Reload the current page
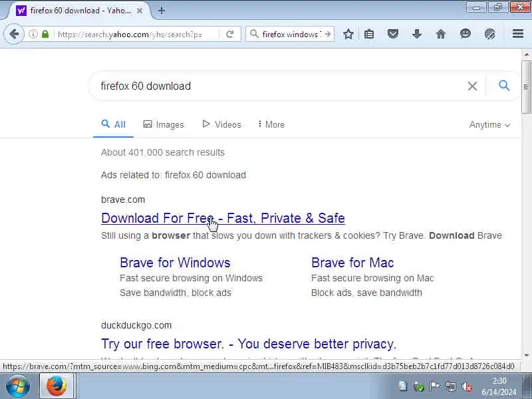The width and height of the screenshot is (532, 399). click(229, 34)
